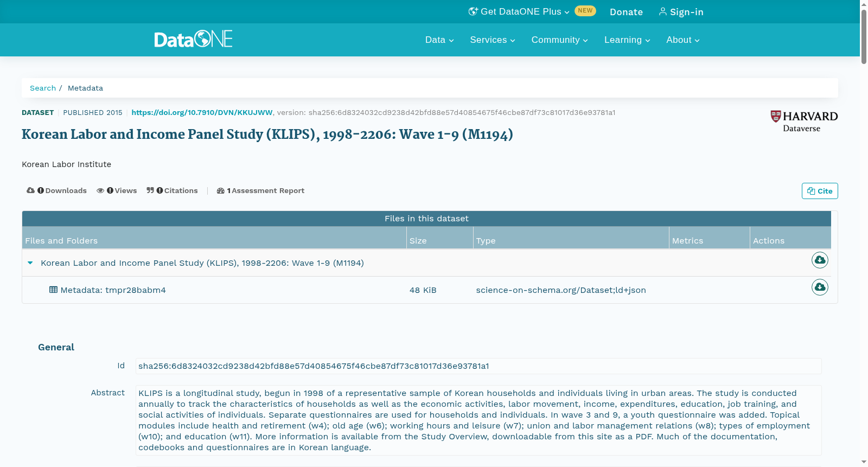Click the General section heading
The height and width of the screenshot is (467, 868).
click(x=56, y=347)
